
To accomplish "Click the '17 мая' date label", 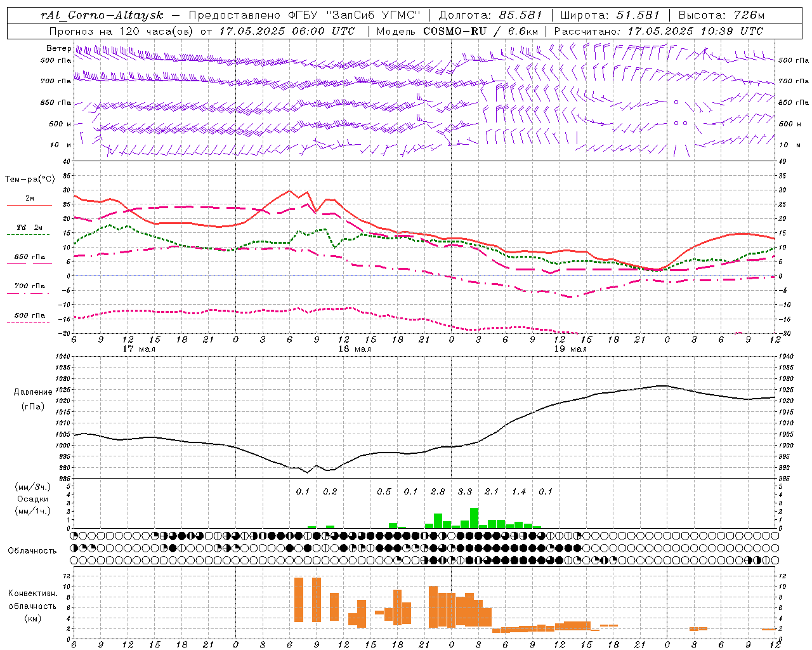I will click(138, 349).
